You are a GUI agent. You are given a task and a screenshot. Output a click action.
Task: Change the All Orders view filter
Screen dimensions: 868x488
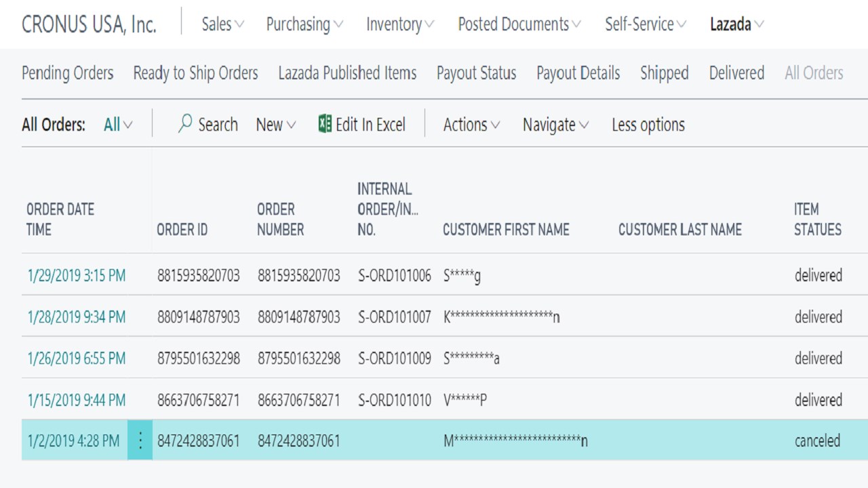118,125
